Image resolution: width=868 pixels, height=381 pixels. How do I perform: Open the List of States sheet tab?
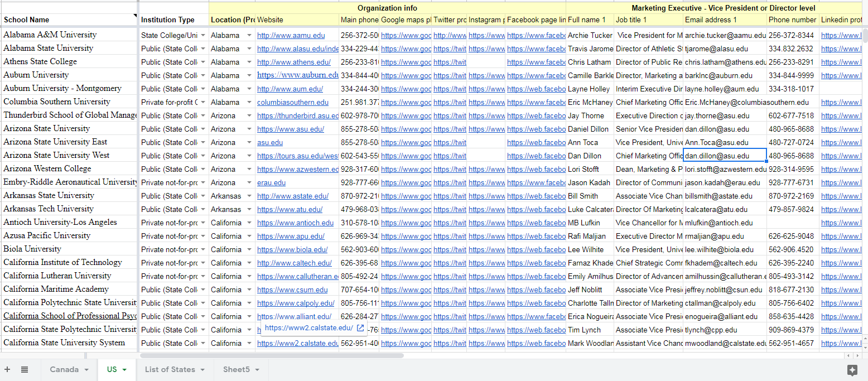pos(170,369)
